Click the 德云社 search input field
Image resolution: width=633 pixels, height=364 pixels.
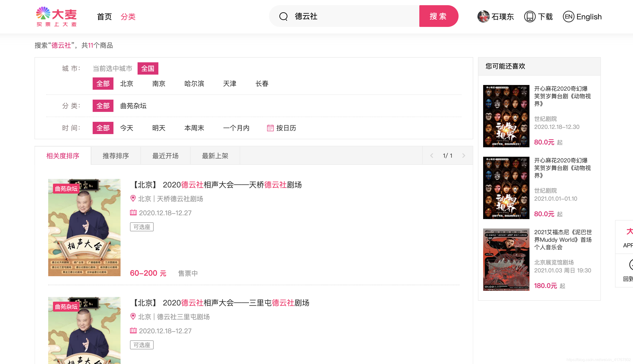(350, 17)
